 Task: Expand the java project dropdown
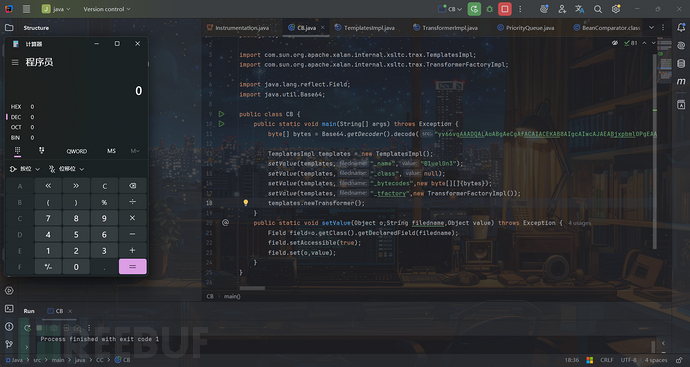(x=56, y=9)
